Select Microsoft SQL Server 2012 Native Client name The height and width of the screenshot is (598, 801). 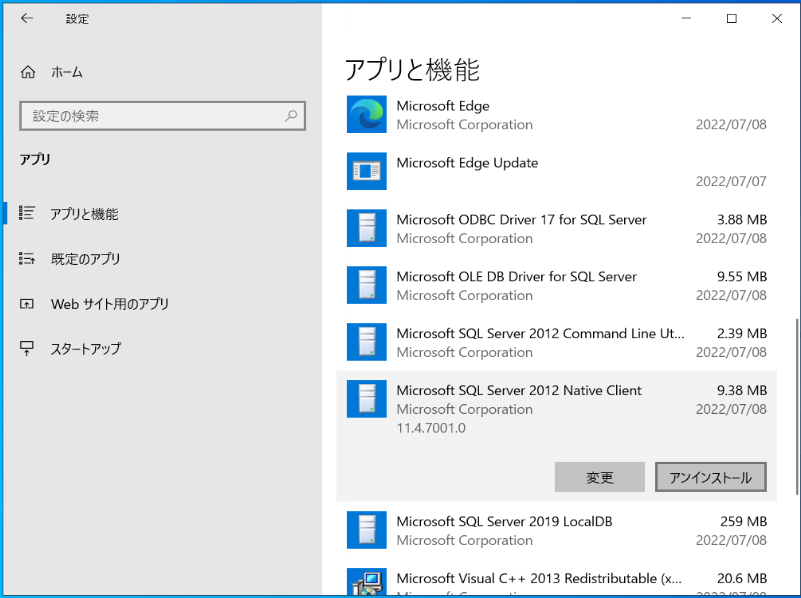click(x=519, y=391)
